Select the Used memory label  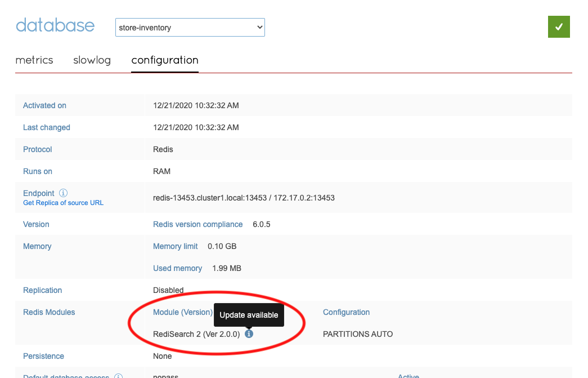[x=177, y=268]
